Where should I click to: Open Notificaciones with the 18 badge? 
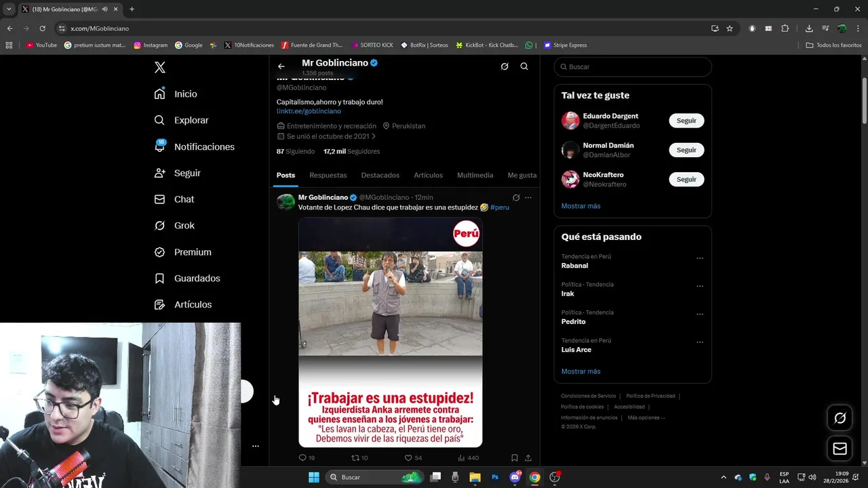(194, 146)
